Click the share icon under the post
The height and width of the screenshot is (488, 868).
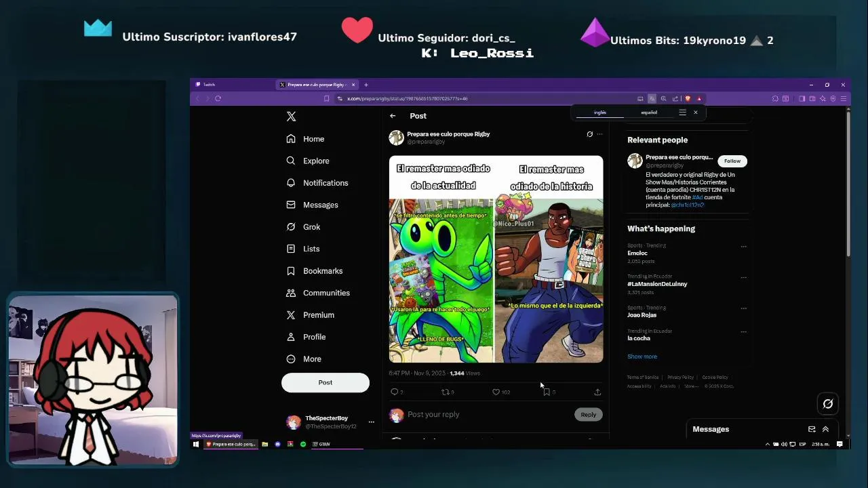pyautogui.click(x=597, y=392)
